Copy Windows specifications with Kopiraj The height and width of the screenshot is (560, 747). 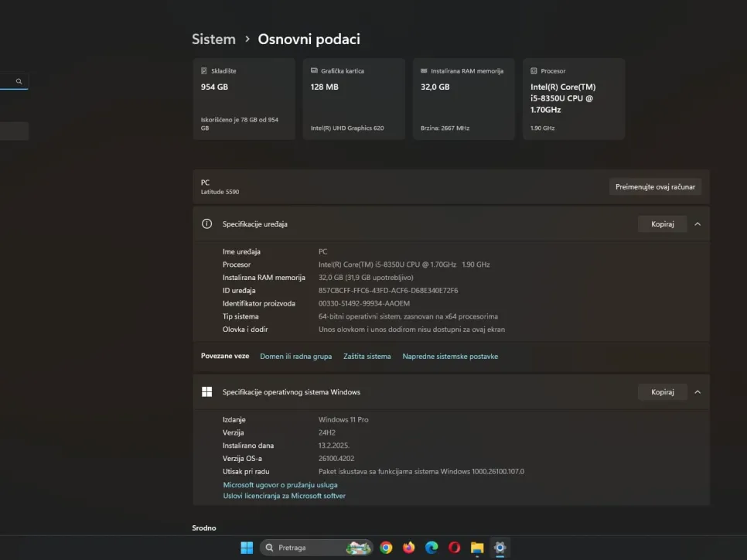coord(662,391)
